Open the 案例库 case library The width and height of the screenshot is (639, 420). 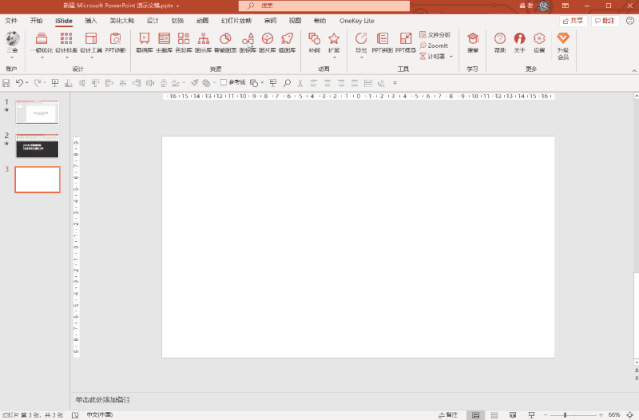[144, 42]
